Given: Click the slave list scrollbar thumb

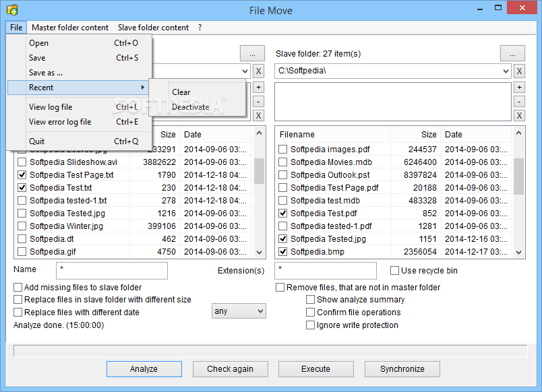Looking at the screenshot, I should coord(518,176).
